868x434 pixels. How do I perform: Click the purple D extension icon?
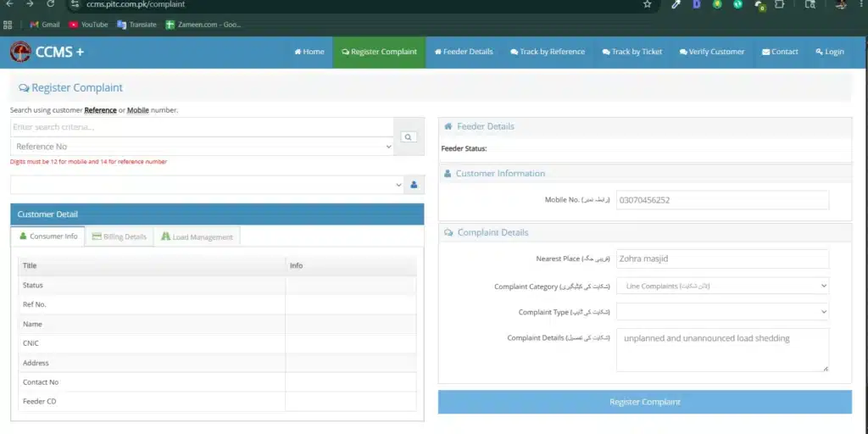click(697, 4)
